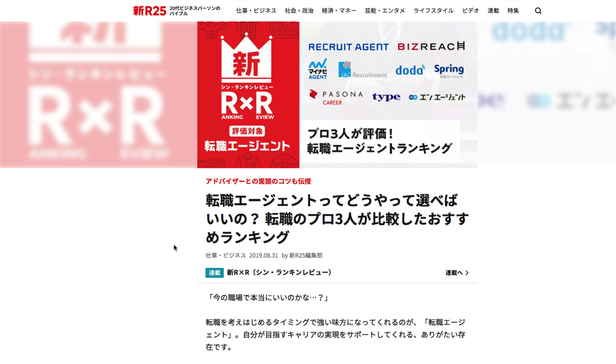This screenshot has height=364, width=616.
Task: Click the JAC Recruitment logo
Action: (x=363, y=70)
